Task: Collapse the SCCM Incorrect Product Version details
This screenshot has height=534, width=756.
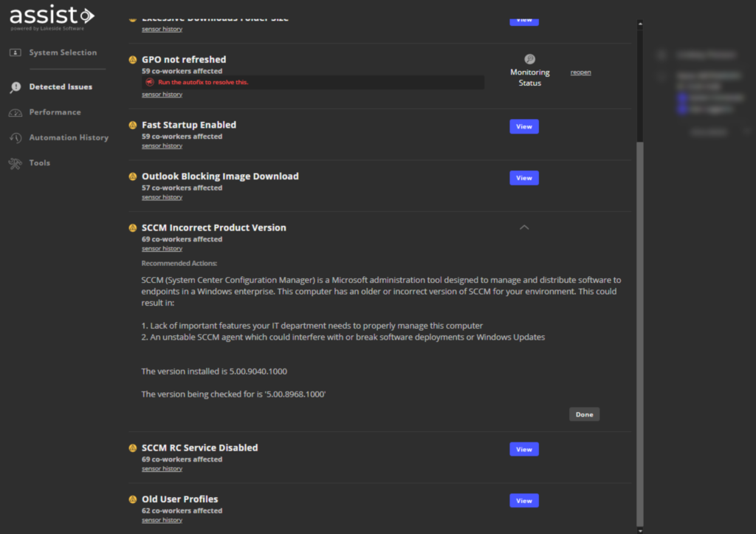Action: click(x=524, y=227)
